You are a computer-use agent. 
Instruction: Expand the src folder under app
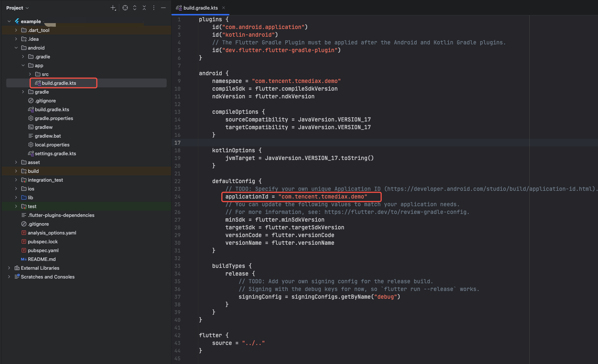(30, 74)
